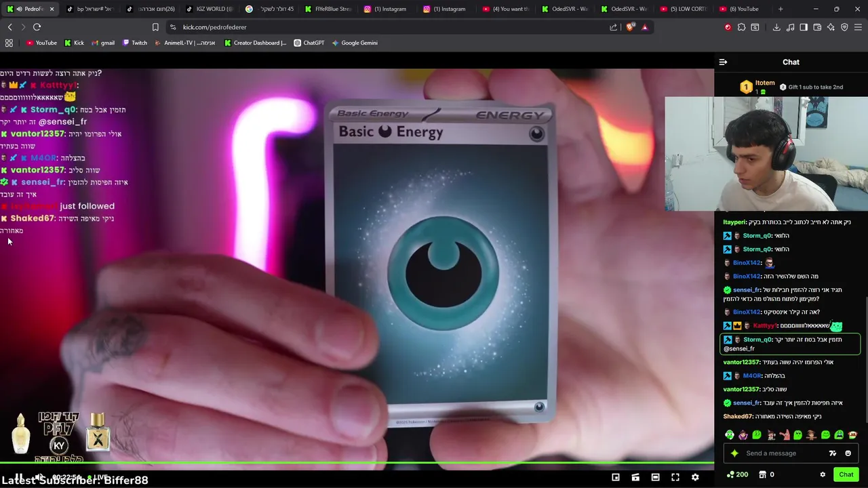
Task: Open the Google Gemini bookmark
Action: click(355, 43)
